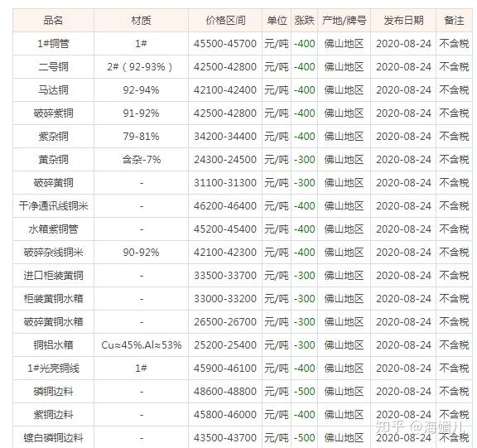Click the 涨跌 column header
Image resolution: width=477 pixels, height=448 pixels.
(x=304, y=21)
